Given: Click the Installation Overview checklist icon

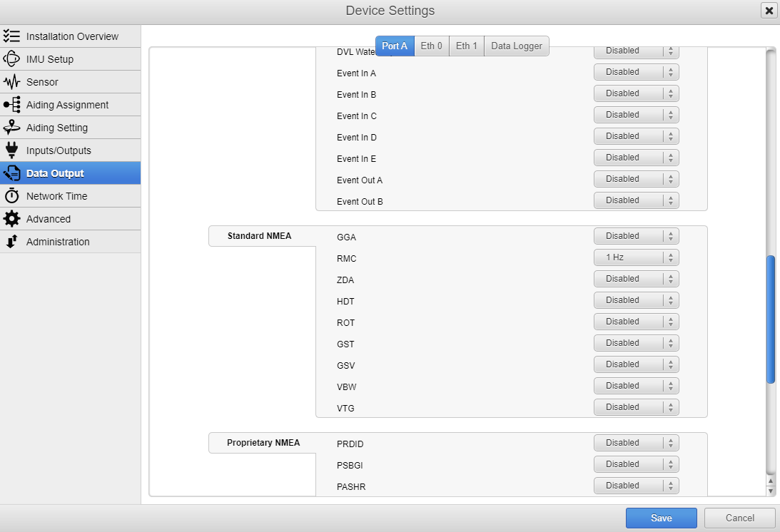Looking at the screenshot, I should (x=11, y=36).
